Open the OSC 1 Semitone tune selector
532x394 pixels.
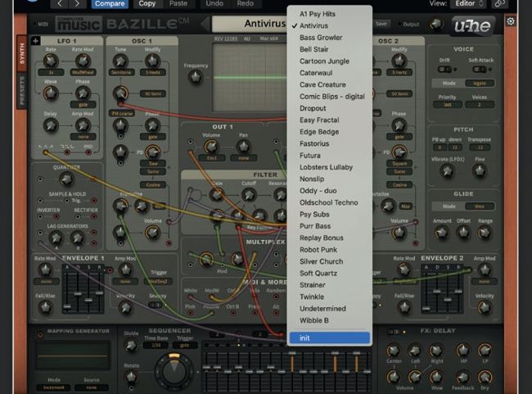[x=121, y=72]
